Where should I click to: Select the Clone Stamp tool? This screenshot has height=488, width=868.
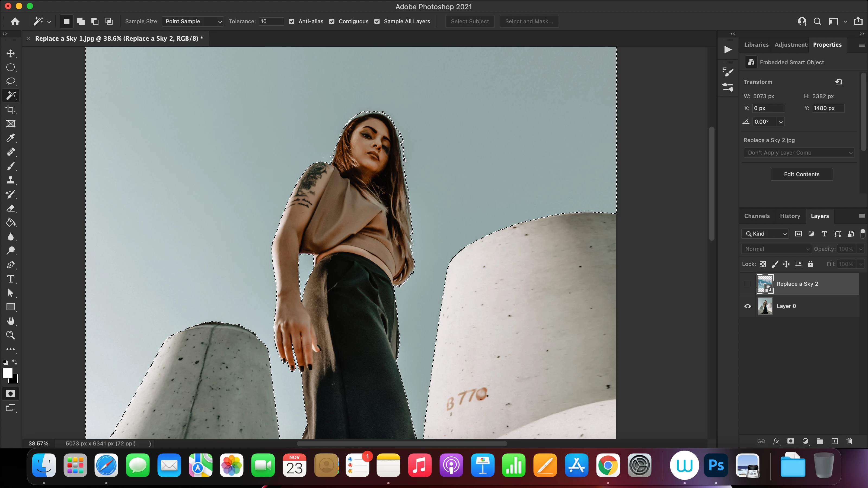tap(11, 180)
